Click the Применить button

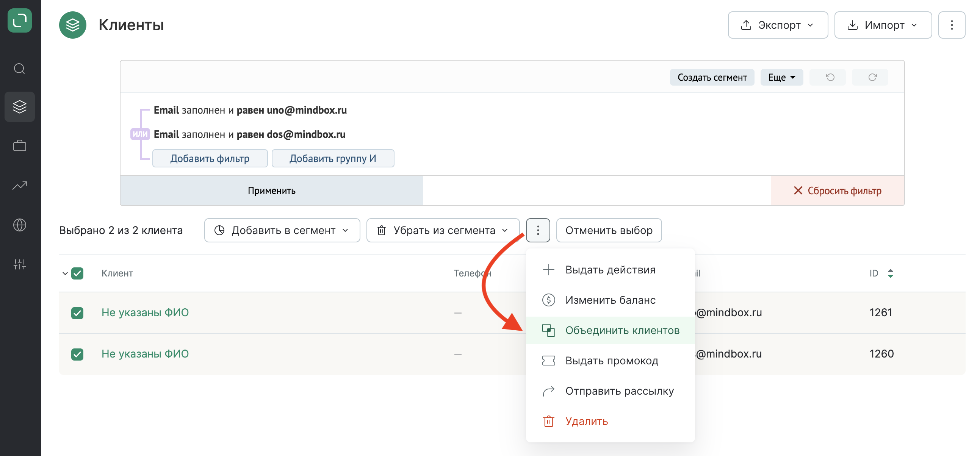(271, 191)
